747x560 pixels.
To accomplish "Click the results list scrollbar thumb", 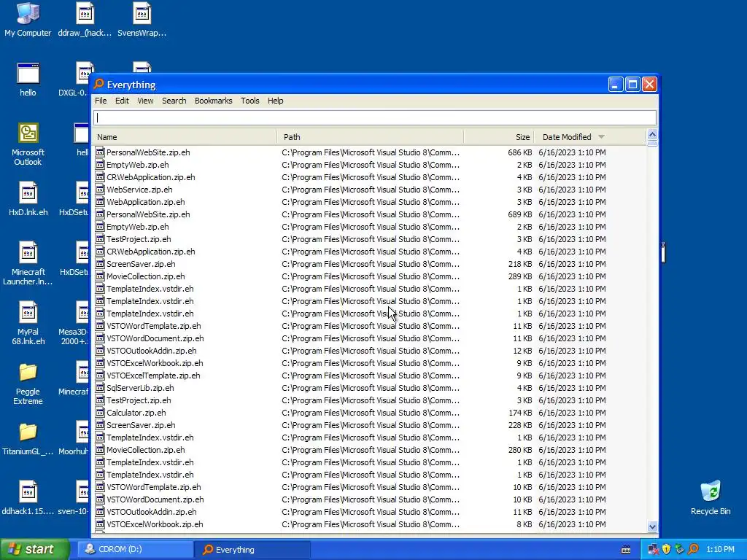I will (652, 144).
